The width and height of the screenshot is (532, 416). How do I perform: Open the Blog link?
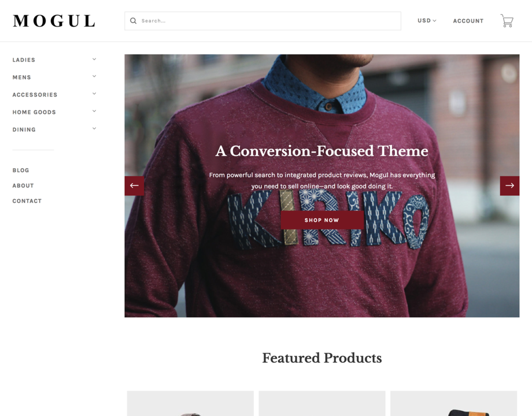tap(21, 170)
